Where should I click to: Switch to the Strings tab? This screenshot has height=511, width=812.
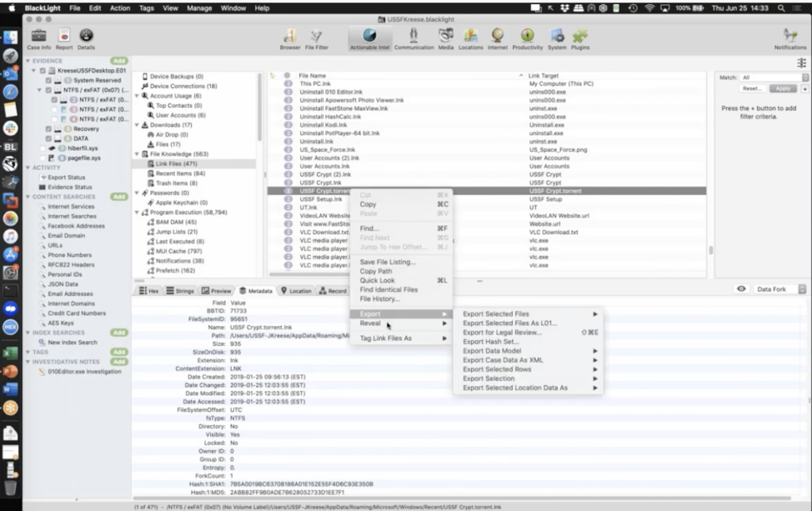coord(180,290)
